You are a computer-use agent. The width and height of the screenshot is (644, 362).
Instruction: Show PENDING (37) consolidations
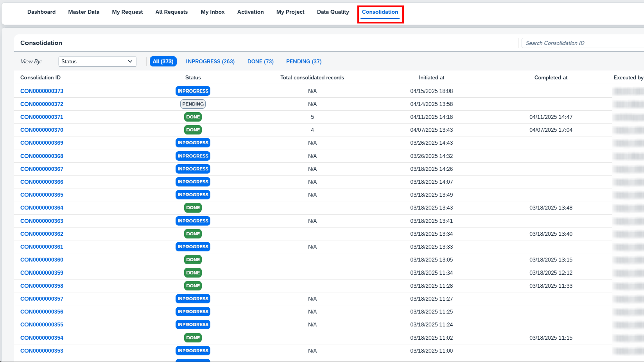[304, 61]
